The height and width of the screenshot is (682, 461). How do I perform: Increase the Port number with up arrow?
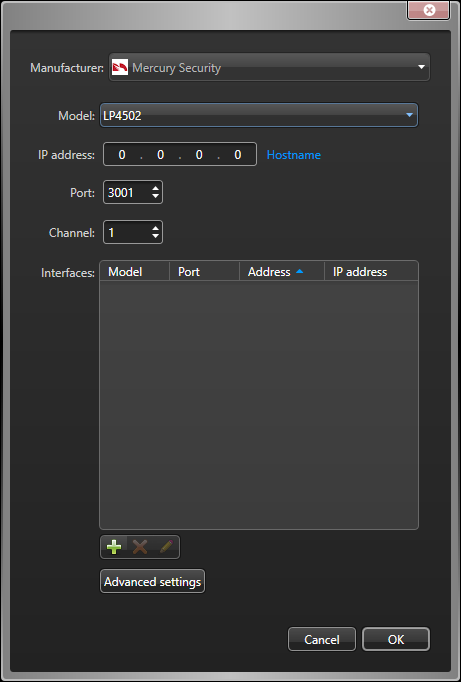(x=156, y=188)
